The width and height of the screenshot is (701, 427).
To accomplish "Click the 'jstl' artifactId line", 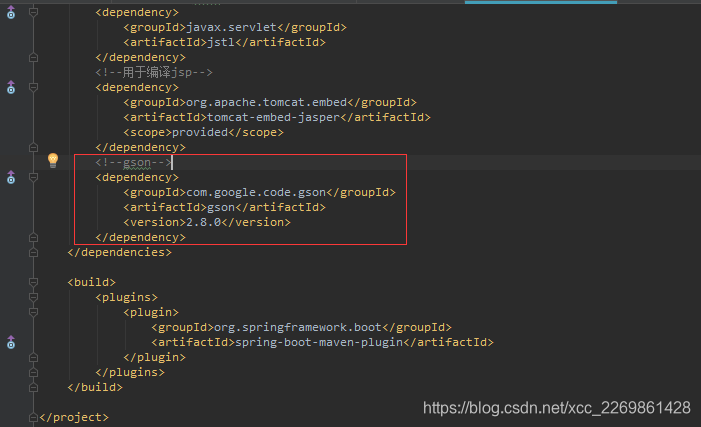I will tap(224, 42).
